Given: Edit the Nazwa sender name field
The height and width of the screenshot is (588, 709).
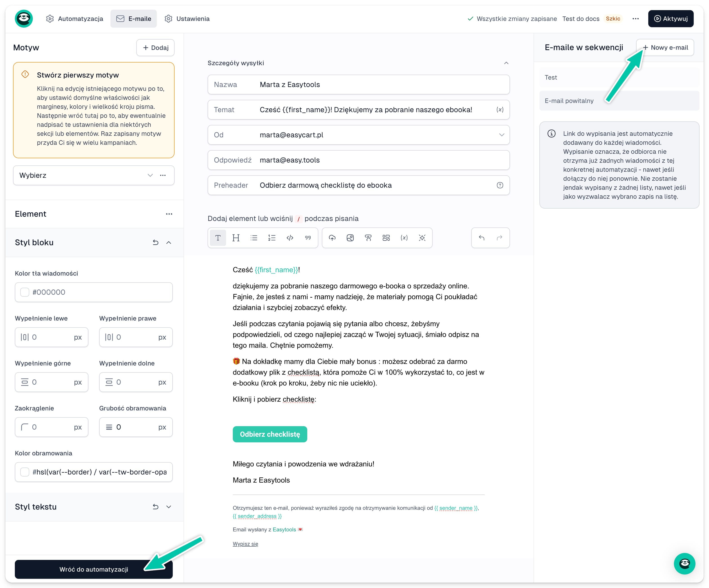Looking at the screenshot, I should click(x=359, y=85).
